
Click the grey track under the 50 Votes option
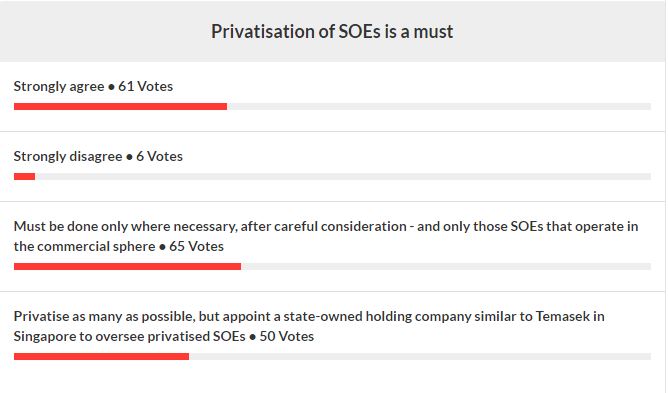(x=420, y=356)
